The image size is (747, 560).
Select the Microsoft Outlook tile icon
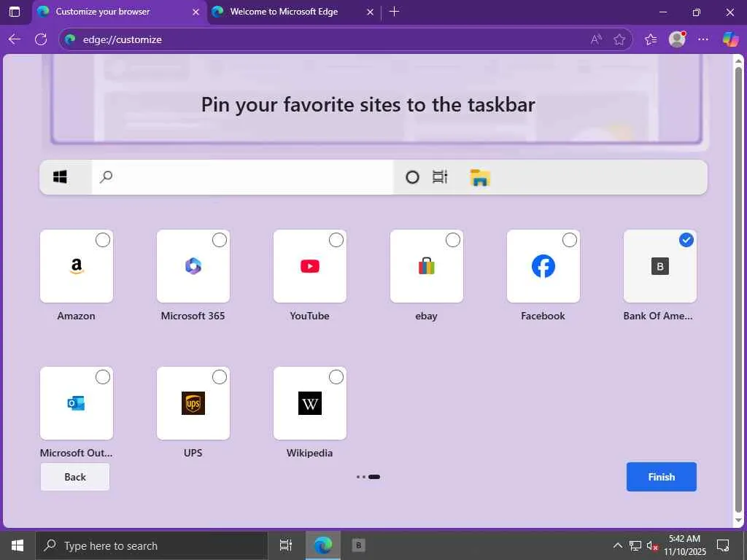pos(76,402)
